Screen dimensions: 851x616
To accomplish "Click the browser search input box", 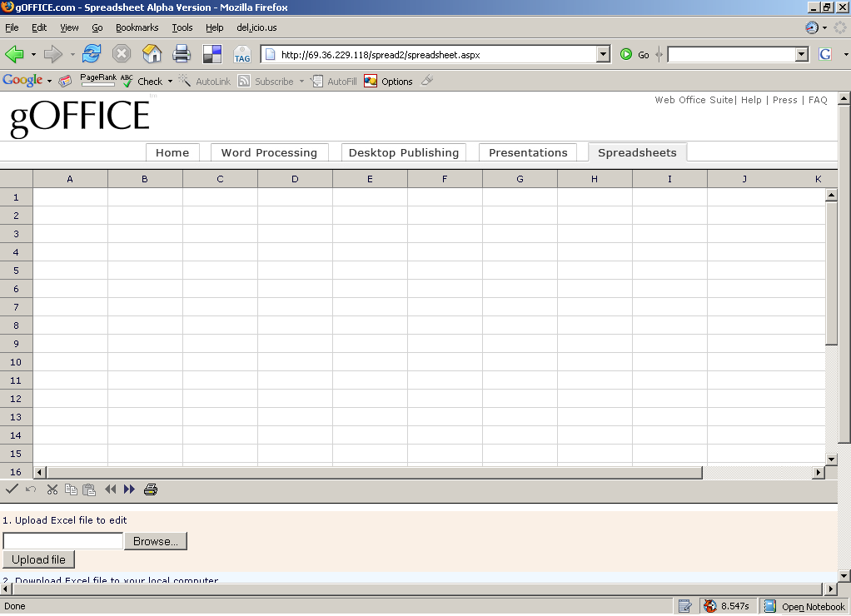I will [x=732, y=54].
